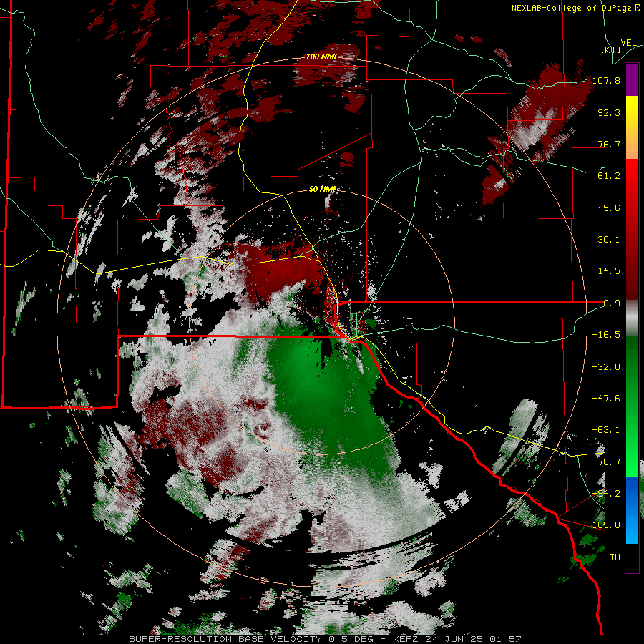The height and width of the screenshot is (644, 644).
Task: Click the 76.7 velocity scale value
Action: [609, 144]
